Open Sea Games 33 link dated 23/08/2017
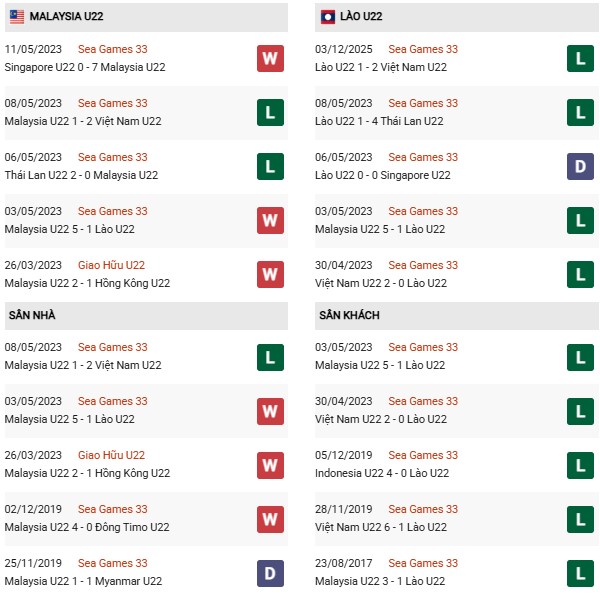 (x=423, y=563)
